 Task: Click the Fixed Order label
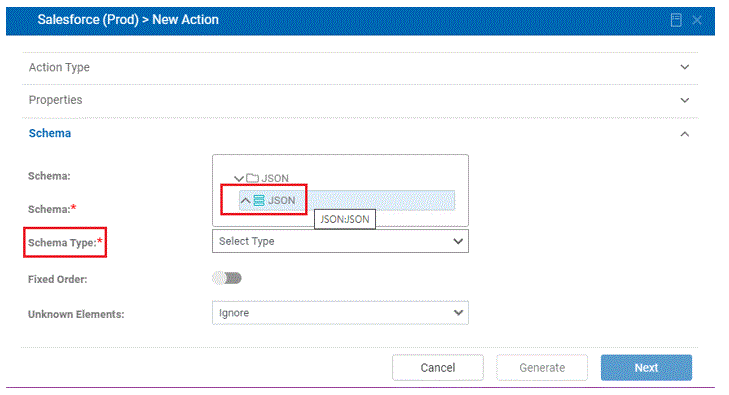tap(58, 279)
